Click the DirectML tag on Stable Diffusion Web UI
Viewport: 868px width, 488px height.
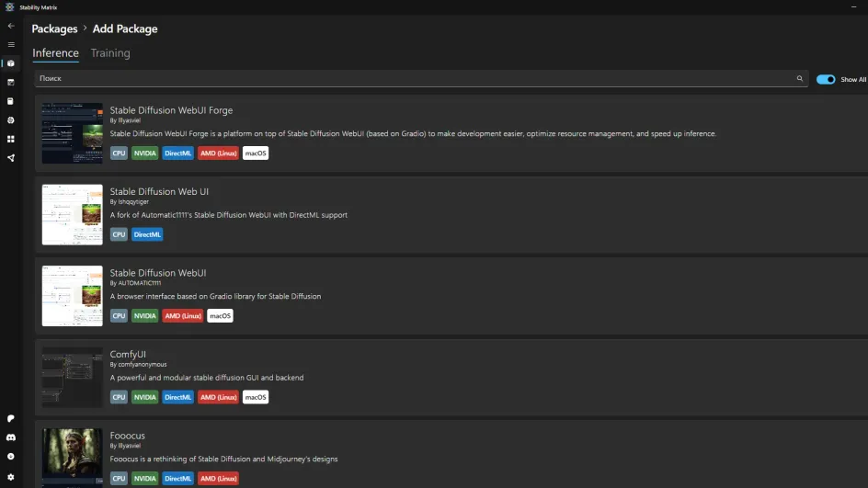pyautogui.click(x=147, y=234)
